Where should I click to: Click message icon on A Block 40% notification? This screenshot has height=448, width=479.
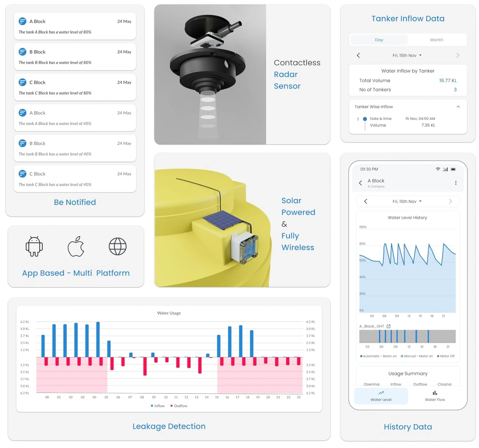click(x=22, y=113)
